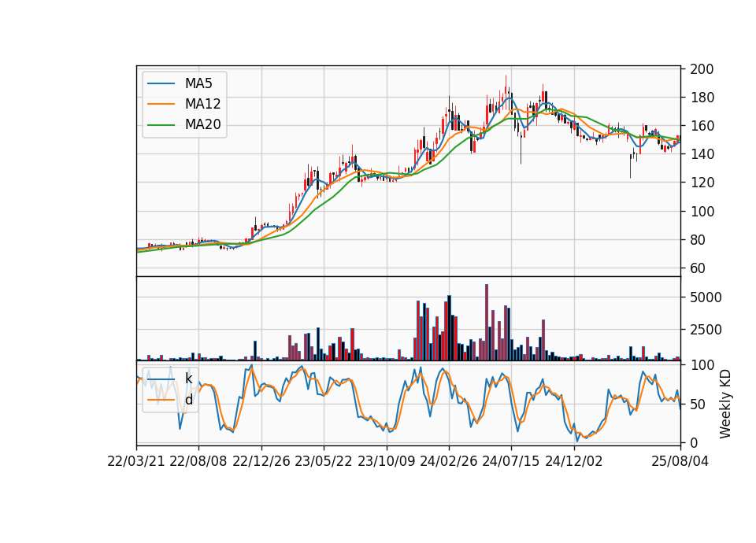Image resolution: width=756 pixels, height=543 pixels.
Task: Click the blue MA5 legend line sample
Action: click(x=161, y=83)
